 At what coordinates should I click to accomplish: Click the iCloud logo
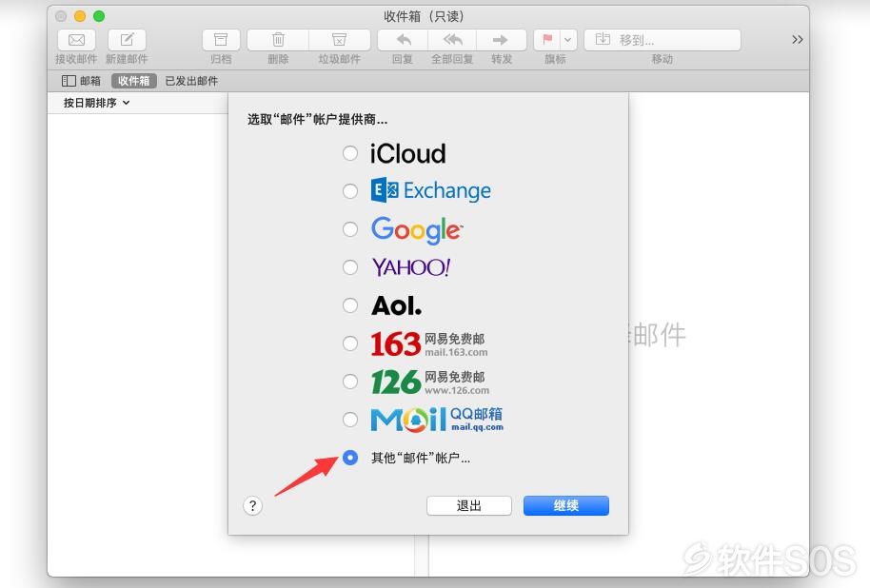(407, 153)
